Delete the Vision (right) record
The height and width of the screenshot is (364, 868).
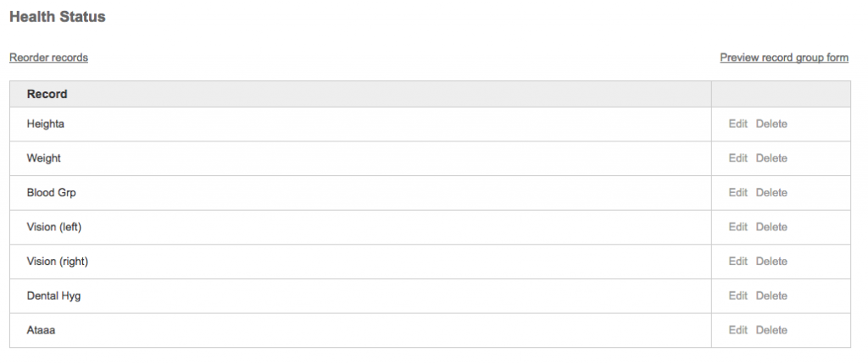[771, 262]
